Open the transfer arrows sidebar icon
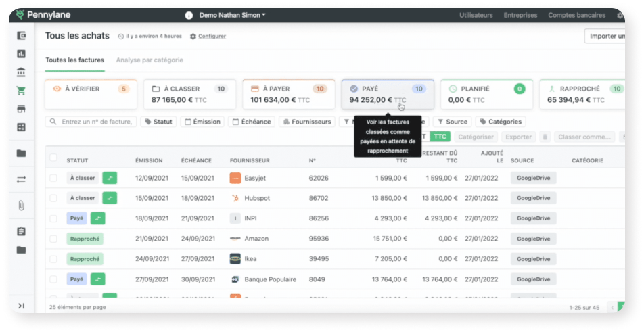 [21, 179]
